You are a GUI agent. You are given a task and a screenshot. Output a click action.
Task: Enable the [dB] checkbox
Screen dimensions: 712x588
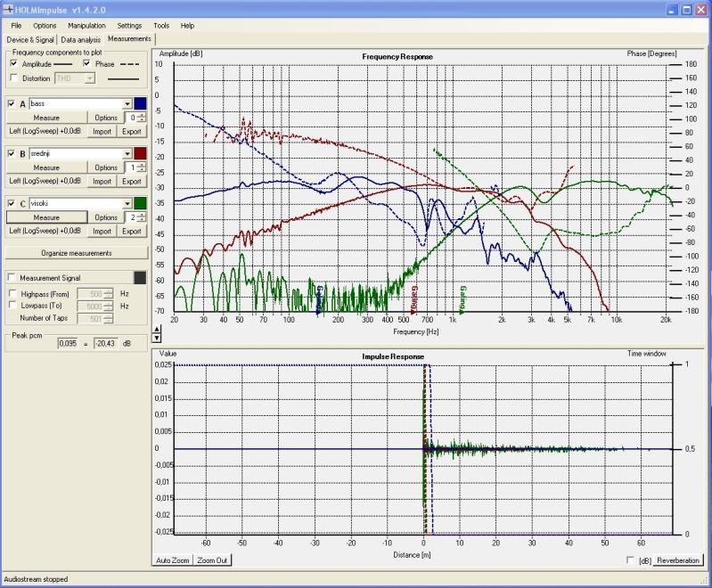pyautogui.click(x=630, y=559)
